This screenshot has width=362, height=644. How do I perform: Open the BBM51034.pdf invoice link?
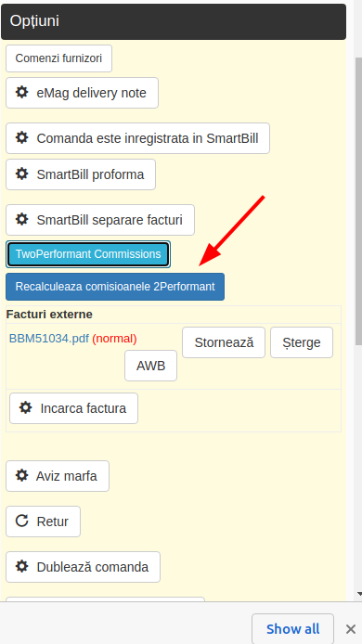[49, 339]
